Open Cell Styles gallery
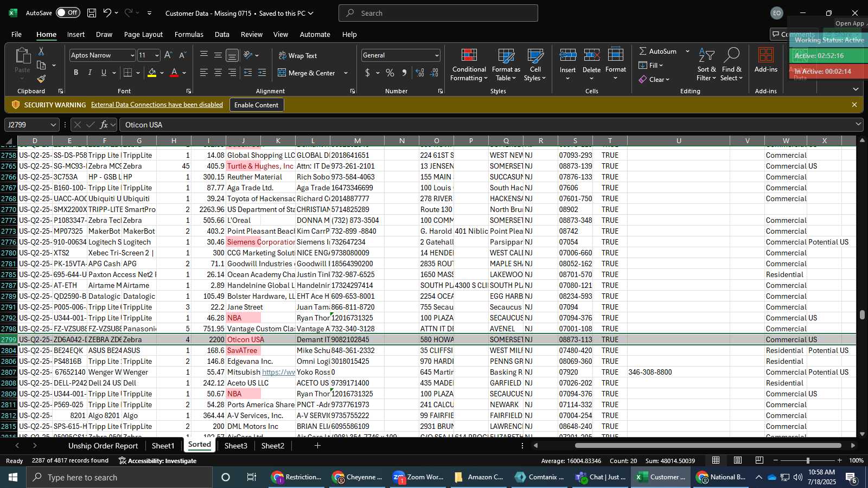The image size is (868, 488). coord(535,65)
